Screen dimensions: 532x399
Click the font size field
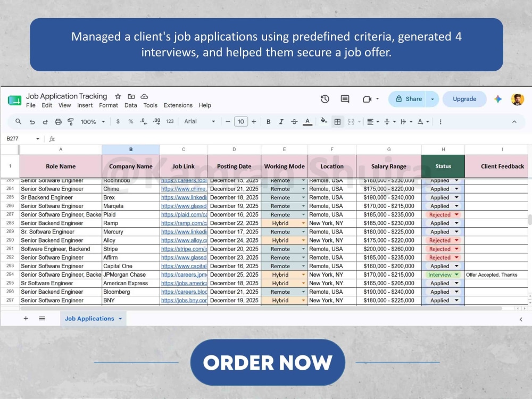[x=241, y=121]
